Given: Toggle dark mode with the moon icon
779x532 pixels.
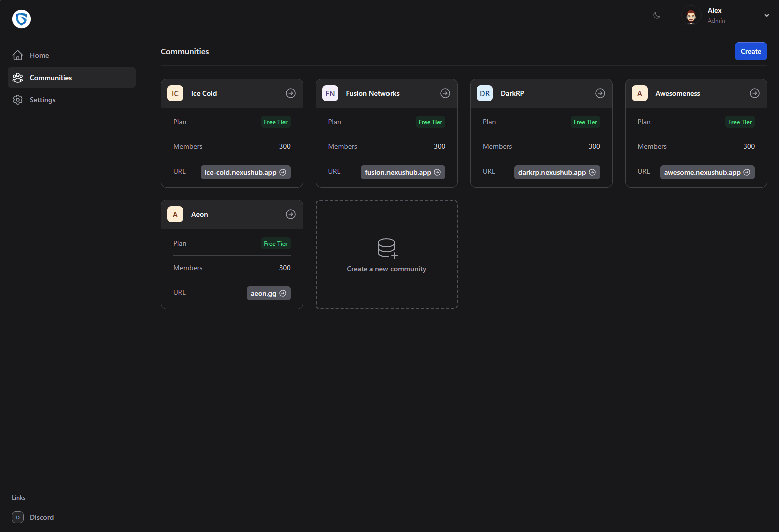Looking at the screenshot, I should (657, 15).
